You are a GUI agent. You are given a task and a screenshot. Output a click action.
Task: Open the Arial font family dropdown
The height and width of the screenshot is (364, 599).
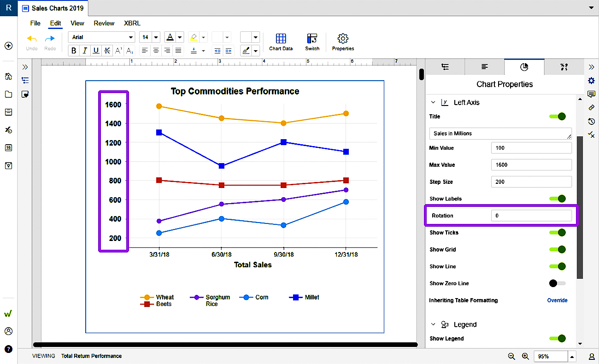coord(101,37)
